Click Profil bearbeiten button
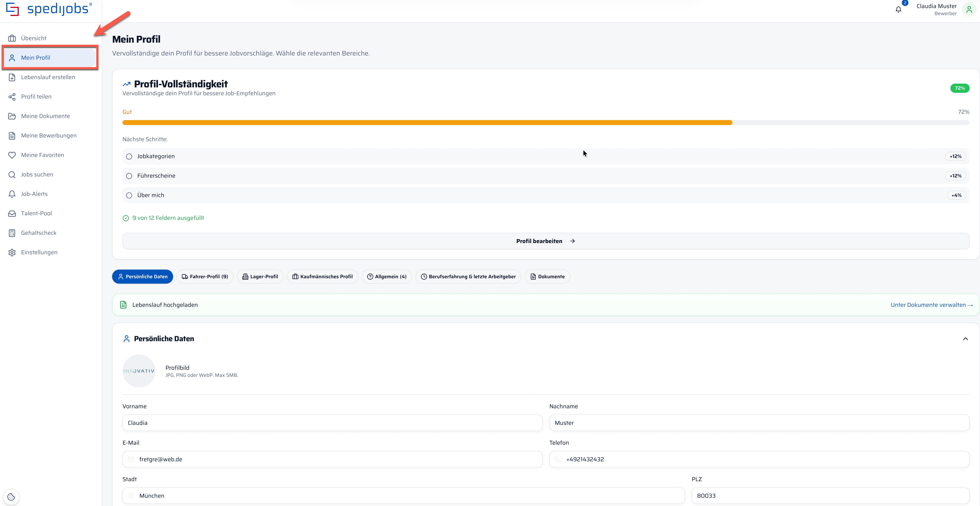980x506 pixels. [546, 241]
